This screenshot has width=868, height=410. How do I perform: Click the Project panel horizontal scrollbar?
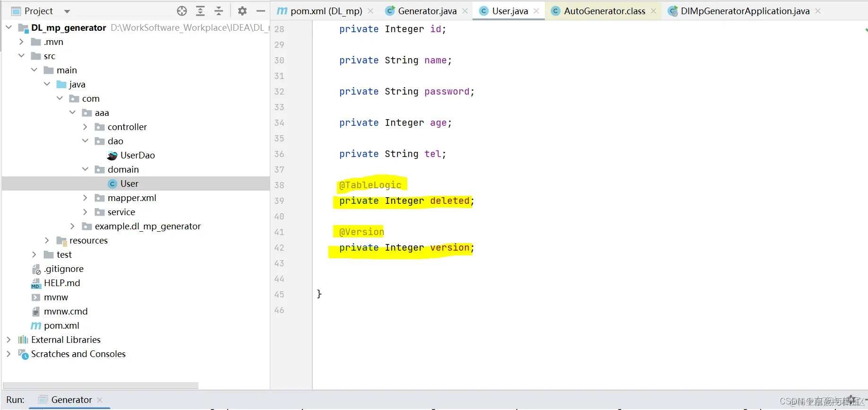101,385
